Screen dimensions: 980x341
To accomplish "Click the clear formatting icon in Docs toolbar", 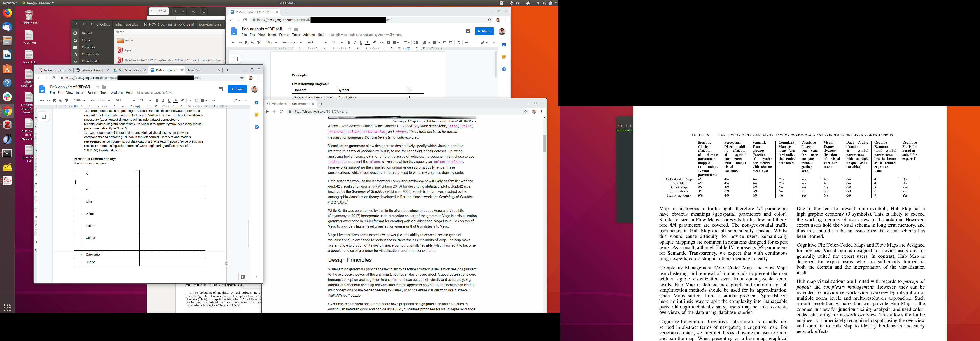I will click(458, 43).
